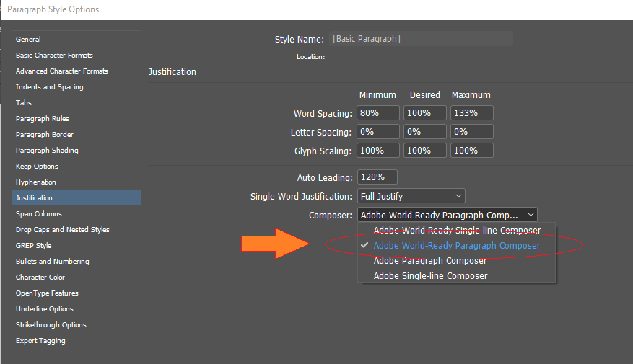
Task: Expand Single Word Justification dropdown
Action: pyautogui.click(x=411, y=196)
